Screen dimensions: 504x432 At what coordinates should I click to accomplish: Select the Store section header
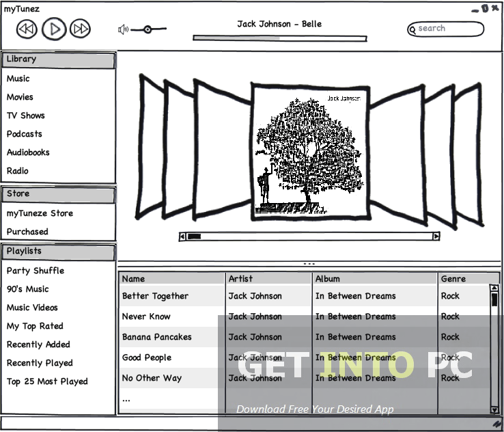58,195
